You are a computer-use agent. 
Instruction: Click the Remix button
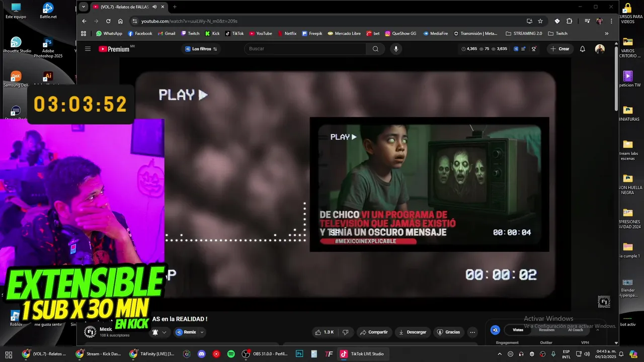[186, 332]
